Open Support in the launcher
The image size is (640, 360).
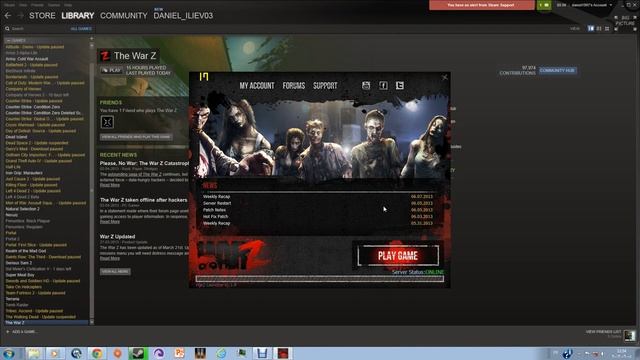click(x=325, y=86)
